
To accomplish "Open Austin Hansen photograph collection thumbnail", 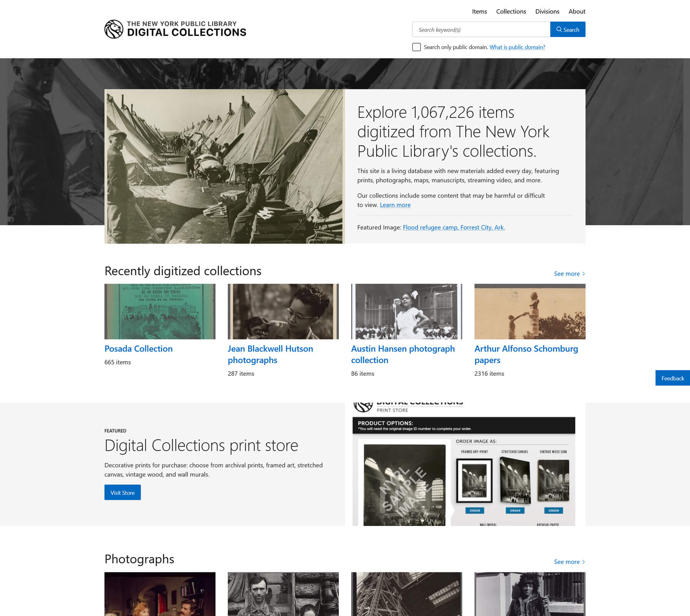I will coord(407,311).
